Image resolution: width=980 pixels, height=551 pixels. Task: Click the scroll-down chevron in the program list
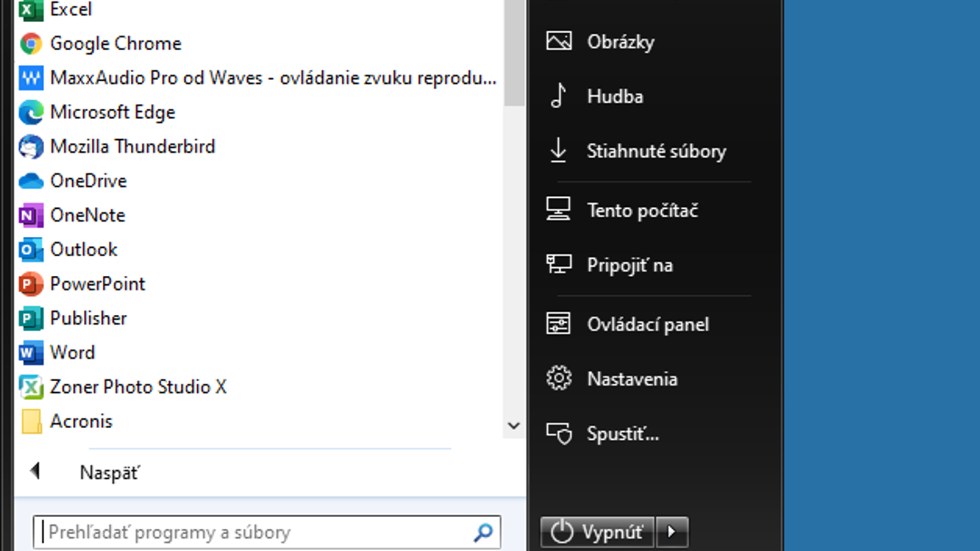click(514, 425)
